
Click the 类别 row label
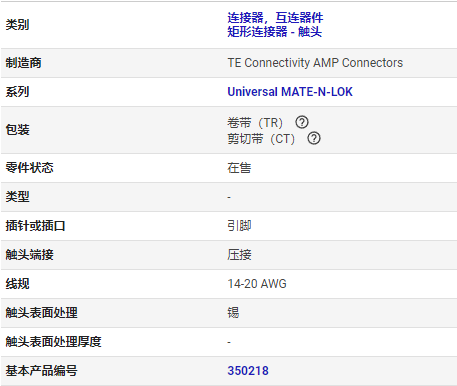[17, 25]
